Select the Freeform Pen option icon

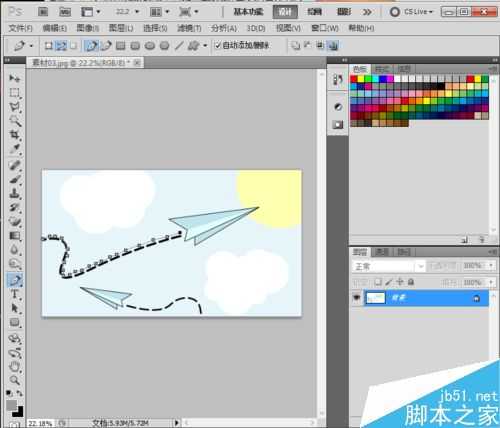(x=106, y=46)
